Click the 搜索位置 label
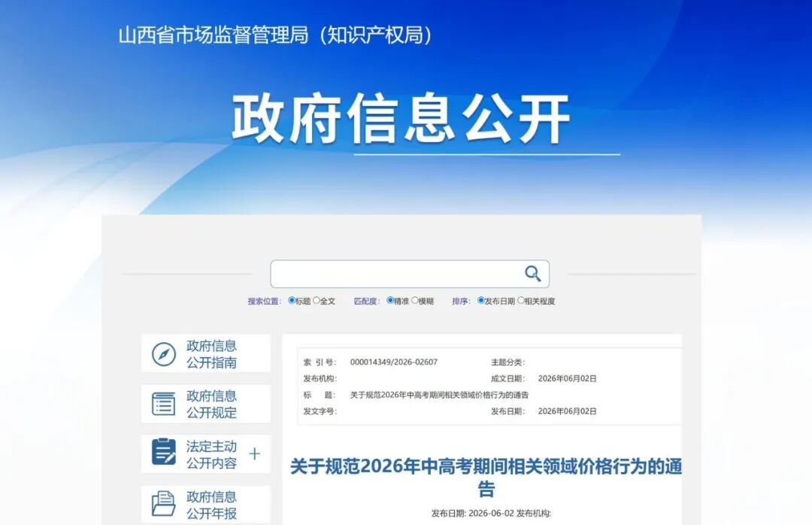Screen dimensions: 812x525 click(264, 301)
